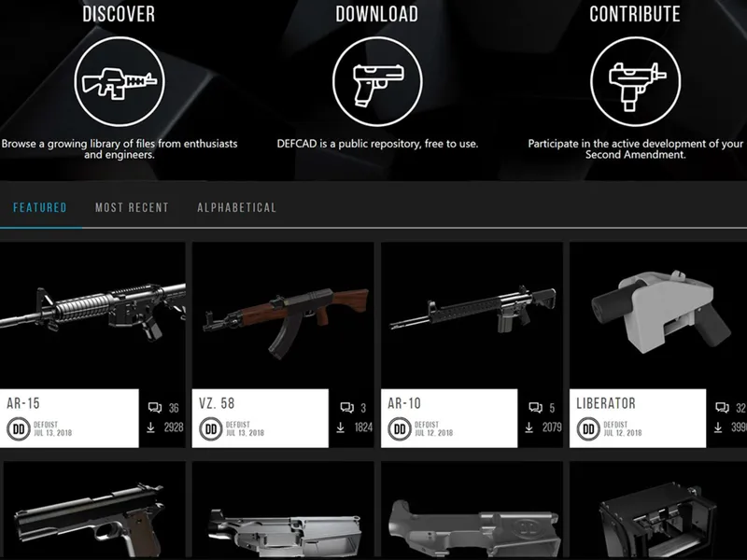Click the Contribute submachine gun icon
The width and height of the screenshot is (747, 560).
635,82
